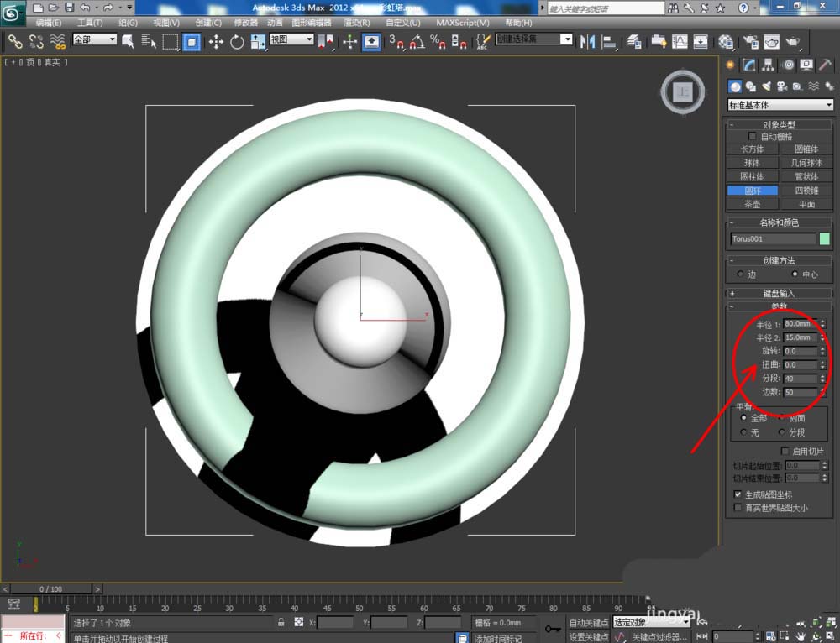Select the 边 creation method radio button
The width and height of the screenshot is (840, 643).
point(740,274)
